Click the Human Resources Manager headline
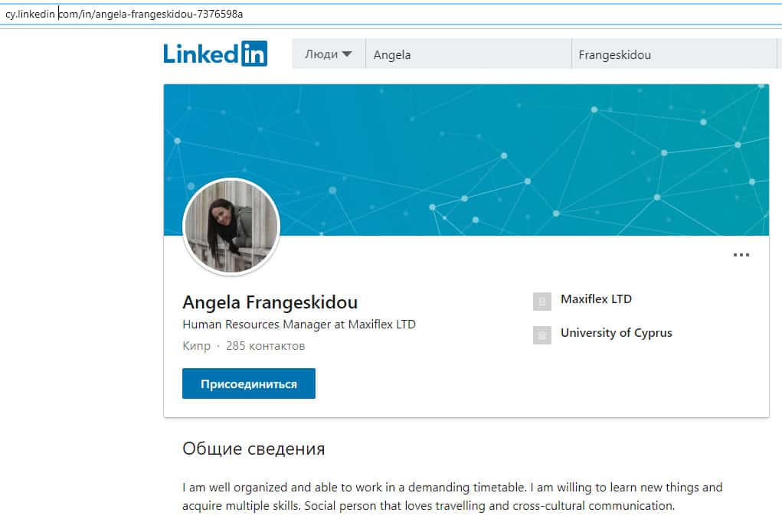 coord(299,325)
